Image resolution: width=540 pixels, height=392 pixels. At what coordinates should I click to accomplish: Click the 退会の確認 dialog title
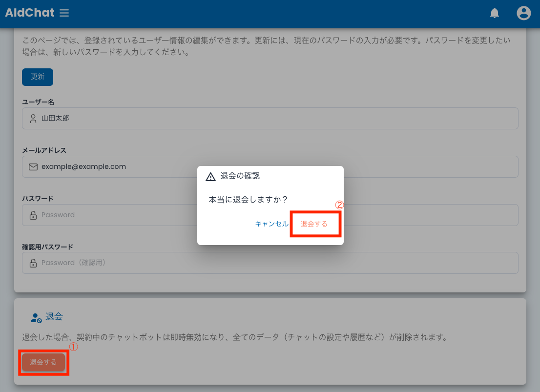pyautogui.click(x=239, y=177)
